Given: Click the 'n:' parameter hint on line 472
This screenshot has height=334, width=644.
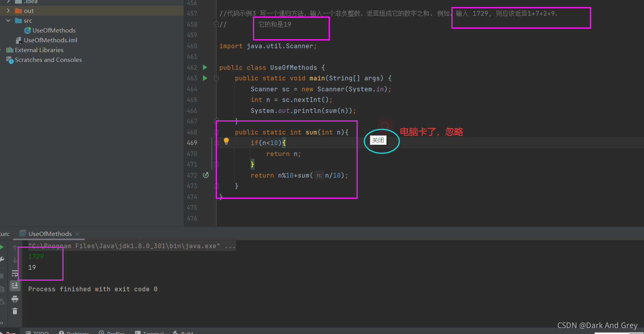Looking at the screenshot, I should [320, 175].
